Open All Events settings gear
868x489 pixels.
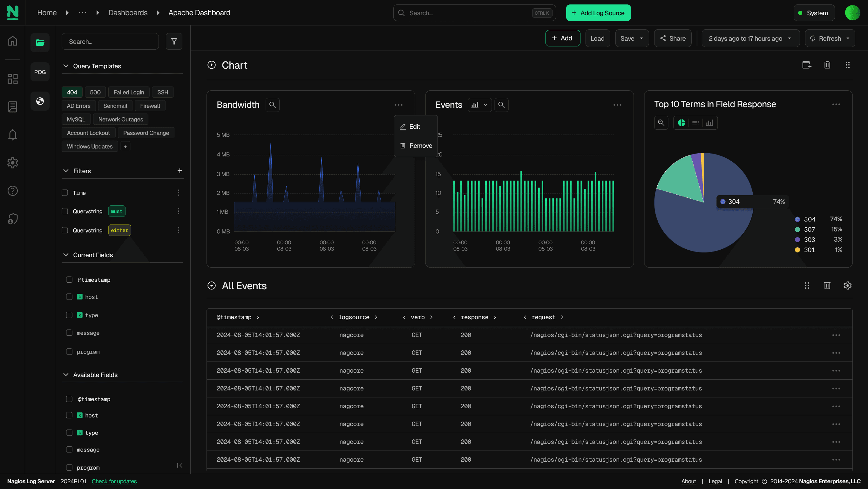(847, 286)
